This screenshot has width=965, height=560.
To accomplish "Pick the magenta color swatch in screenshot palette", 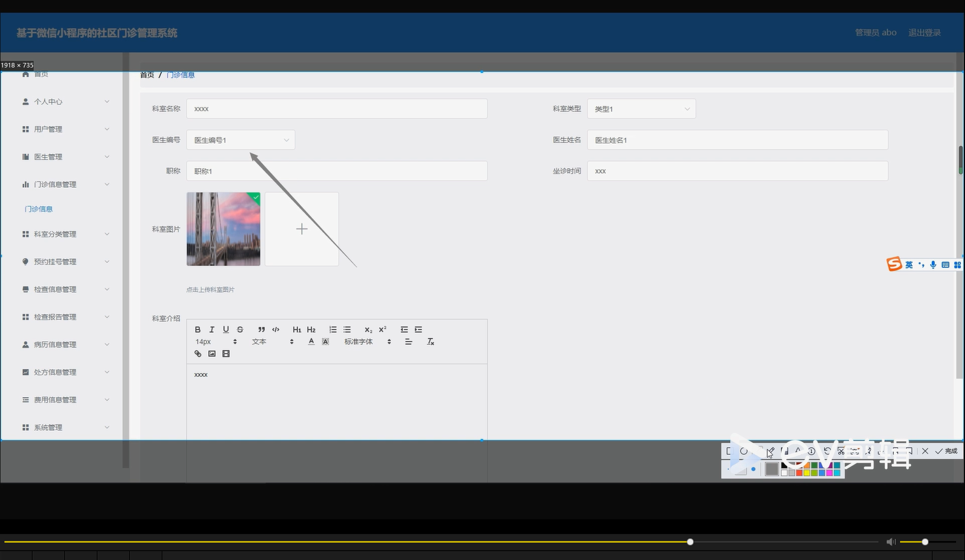I will point(829,473).
